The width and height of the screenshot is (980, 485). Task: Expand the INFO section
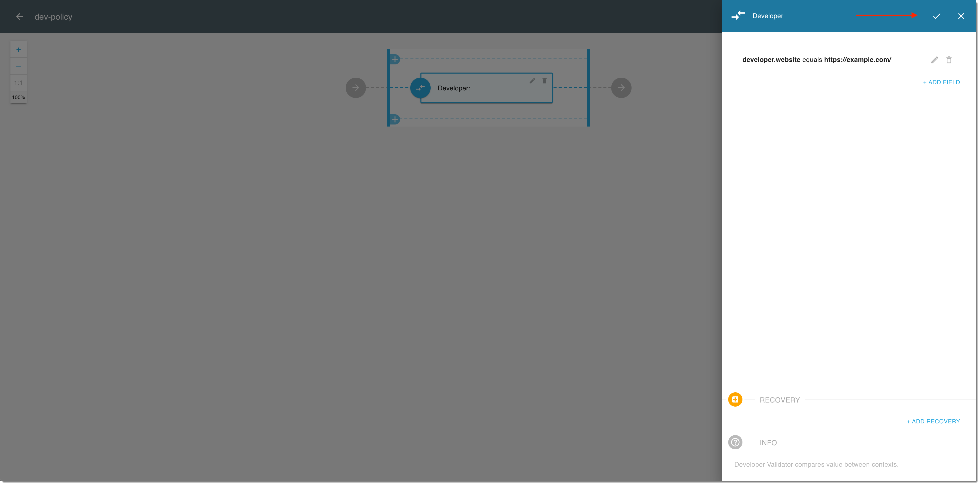(x=768, y=442)
